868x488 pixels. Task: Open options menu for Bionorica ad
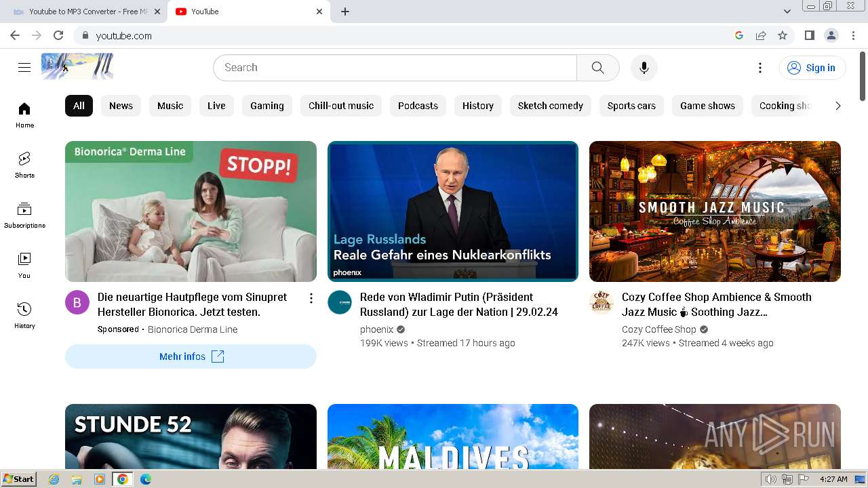[x=311, y=298]
